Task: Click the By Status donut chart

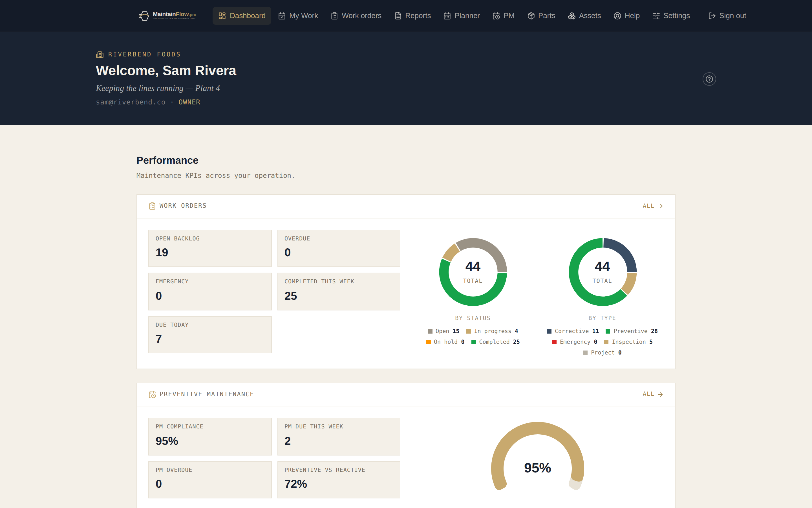Action: coord(473,272)
